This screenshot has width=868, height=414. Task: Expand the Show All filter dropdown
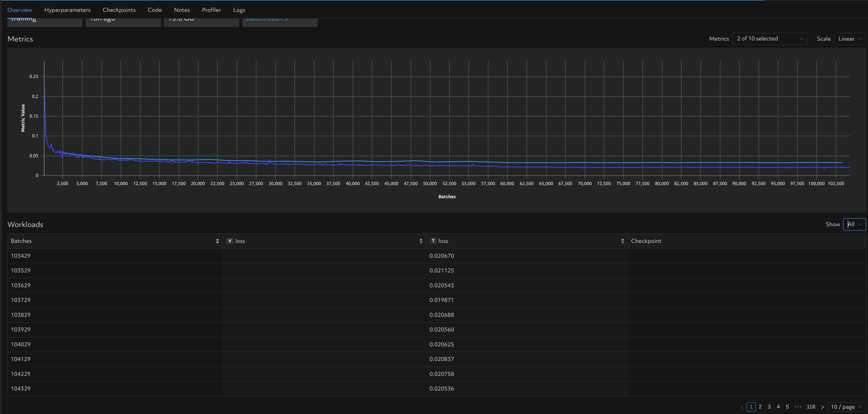coord(854,224)
